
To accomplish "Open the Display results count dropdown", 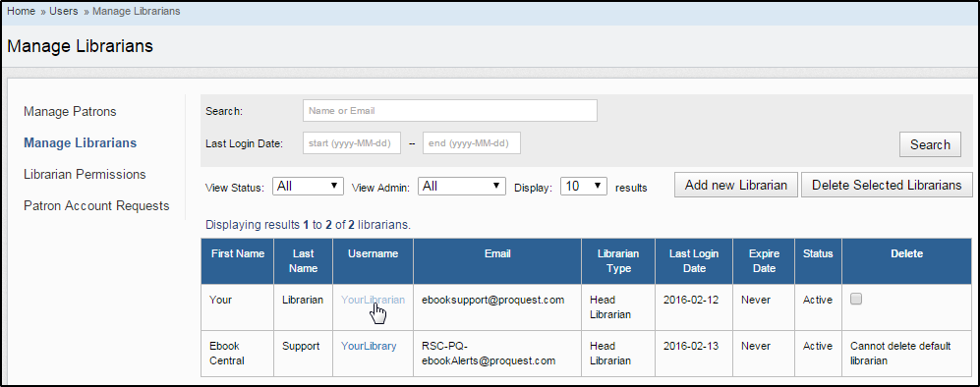I will tap(584, 186).
